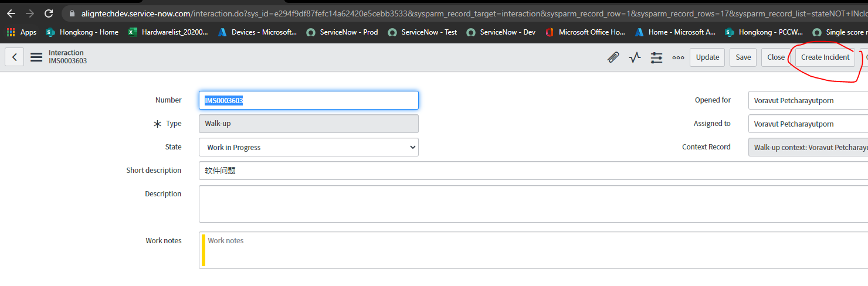Open the attachments paperclip icon
This screenshot has height=286, width=868.
click(x=613, y=57)
